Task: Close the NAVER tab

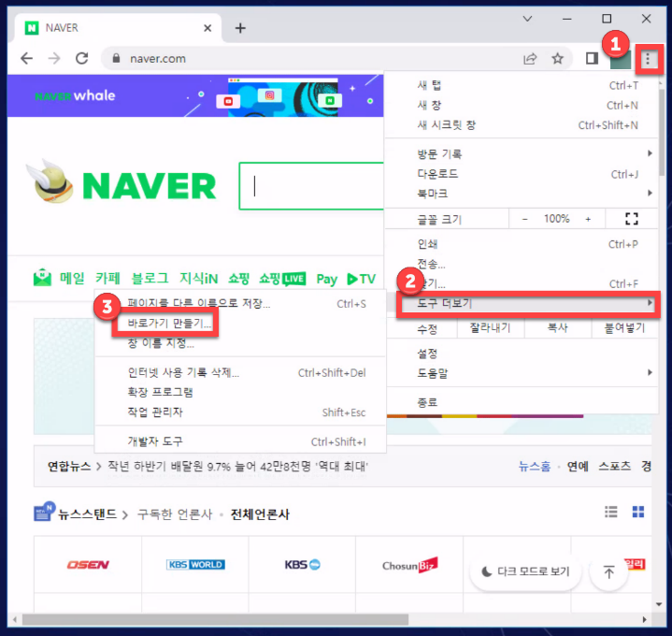Action: pos(207,28)
